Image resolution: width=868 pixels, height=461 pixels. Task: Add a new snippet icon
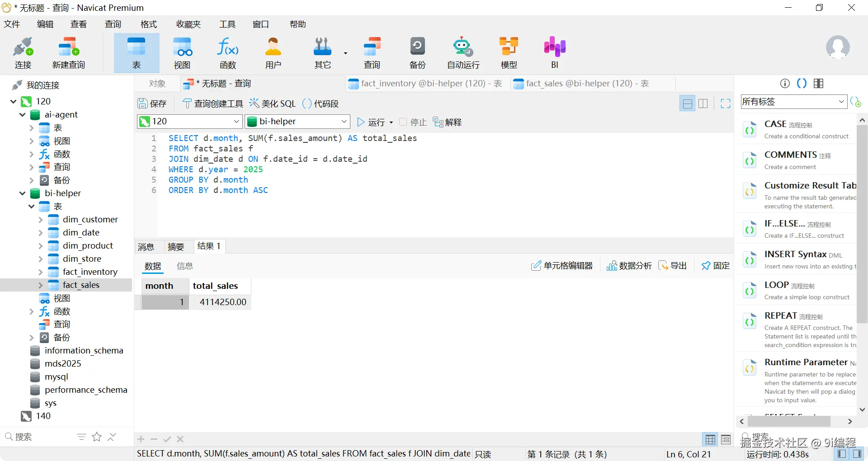[856, 102]
